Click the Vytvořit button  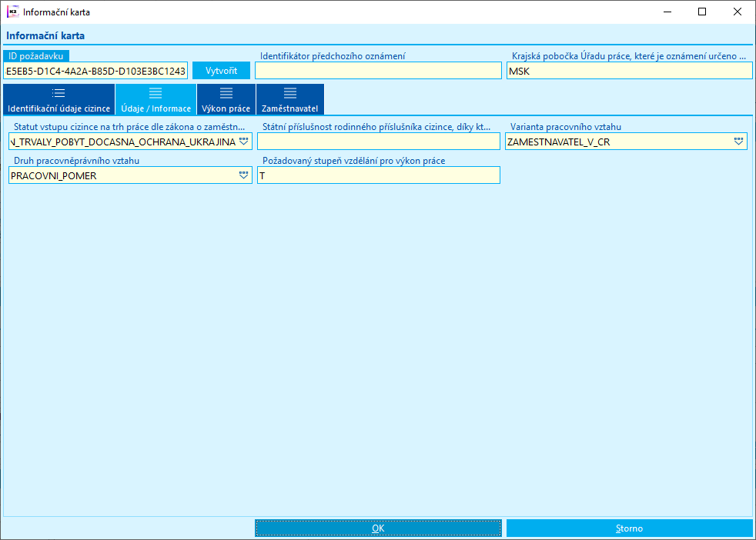[x=221, y=71]
